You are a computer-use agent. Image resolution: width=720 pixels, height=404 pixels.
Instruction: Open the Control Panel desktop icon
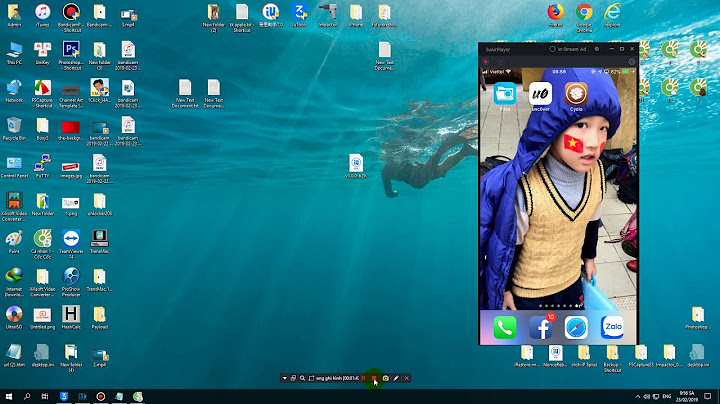[14, 166]
